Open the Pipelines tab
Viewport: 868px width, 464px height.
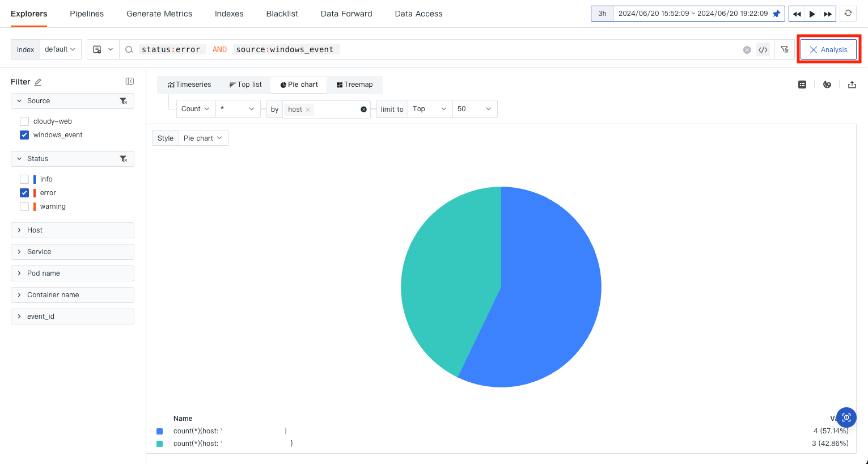(87, 14)
